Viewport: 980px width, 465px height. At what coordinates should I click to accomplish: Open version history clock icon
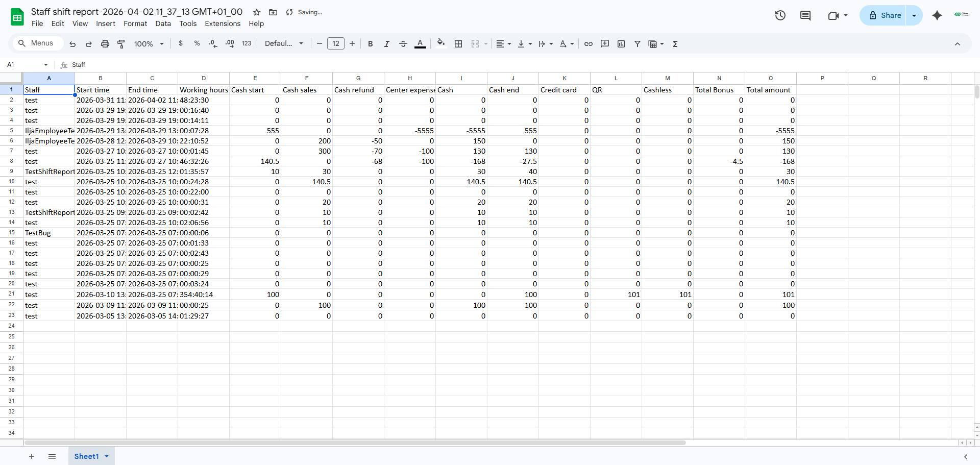[x=780, y=15]
